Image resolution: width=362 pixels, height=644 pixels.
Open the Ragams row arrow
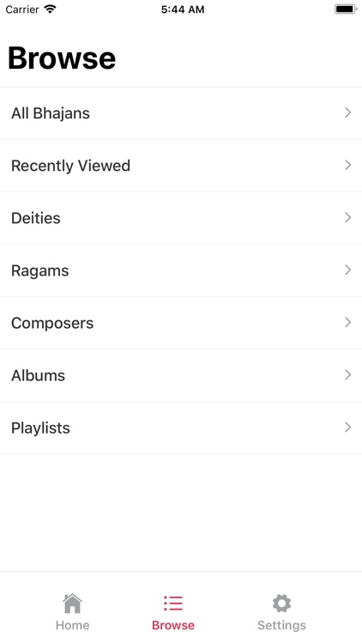pyautogui.click(x=348, y=270)
